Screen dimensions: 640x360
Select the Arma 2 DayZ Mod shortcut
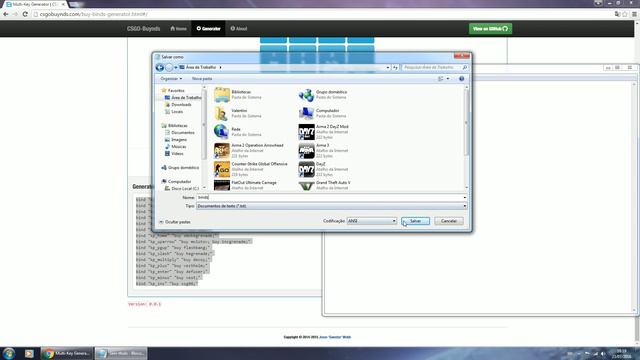[306, 132]
